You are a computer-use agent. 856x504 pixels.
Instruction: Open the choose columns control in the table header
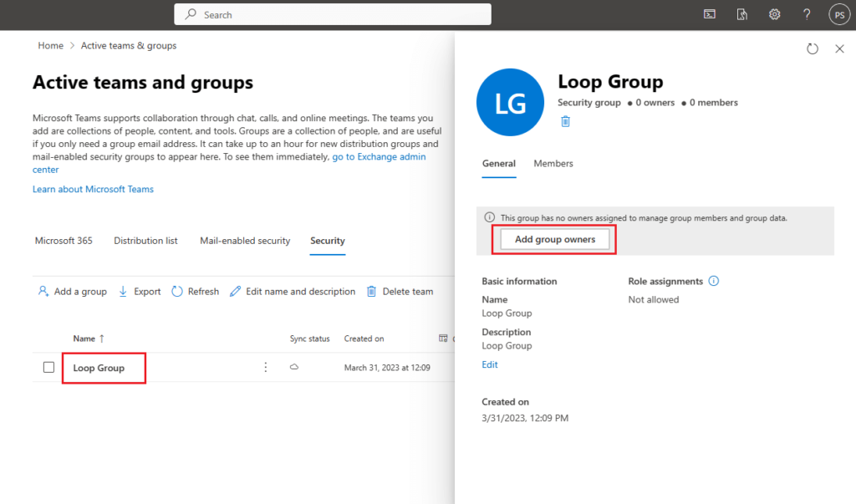[x=442, y=338]
